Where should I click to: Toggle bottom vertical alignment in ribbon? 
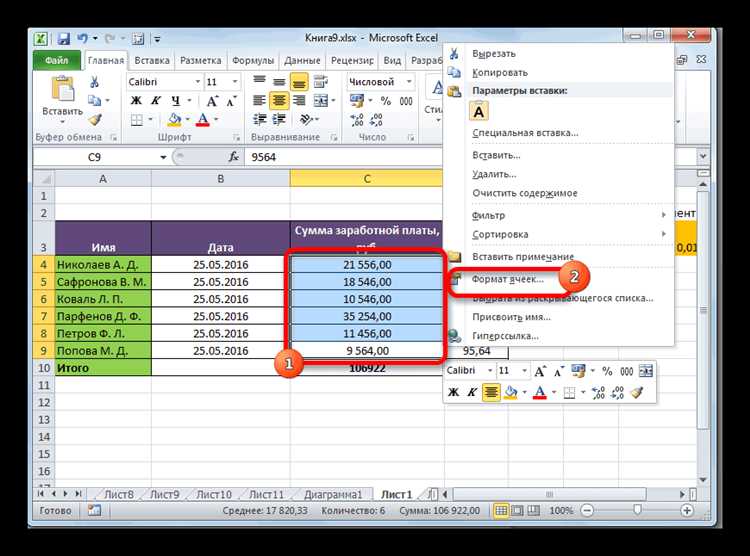(x=299, y=82)
